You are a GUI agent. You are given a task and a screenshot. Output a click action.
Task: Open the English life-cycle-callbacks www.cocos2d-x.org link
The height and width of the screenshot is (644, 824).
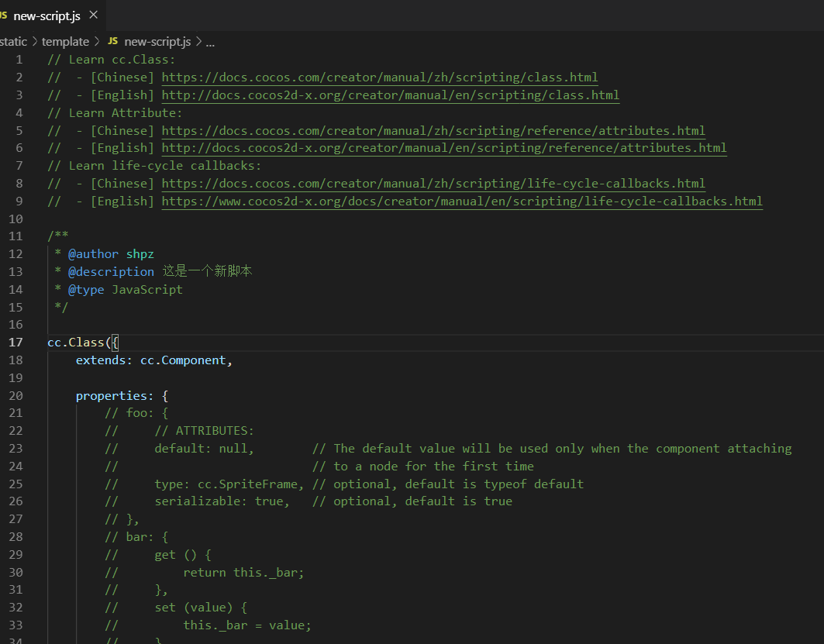pos(462,201)
